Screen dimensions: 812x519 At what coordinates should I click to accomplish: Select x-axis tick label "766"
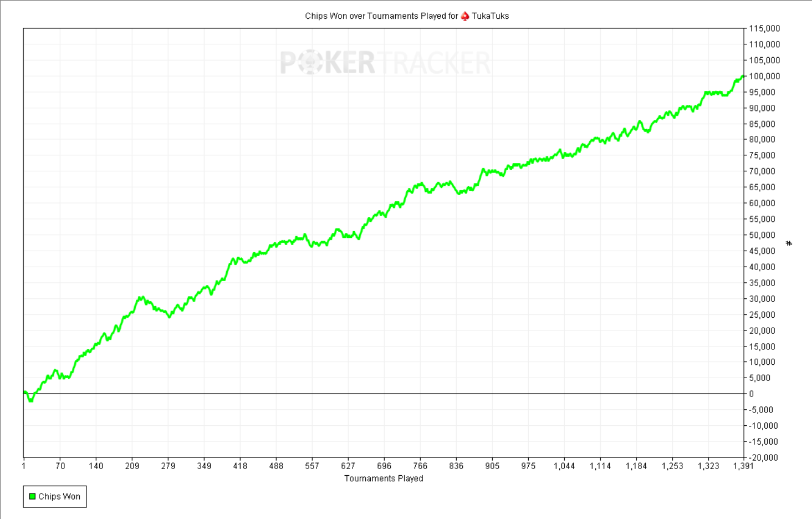point(420,466)
